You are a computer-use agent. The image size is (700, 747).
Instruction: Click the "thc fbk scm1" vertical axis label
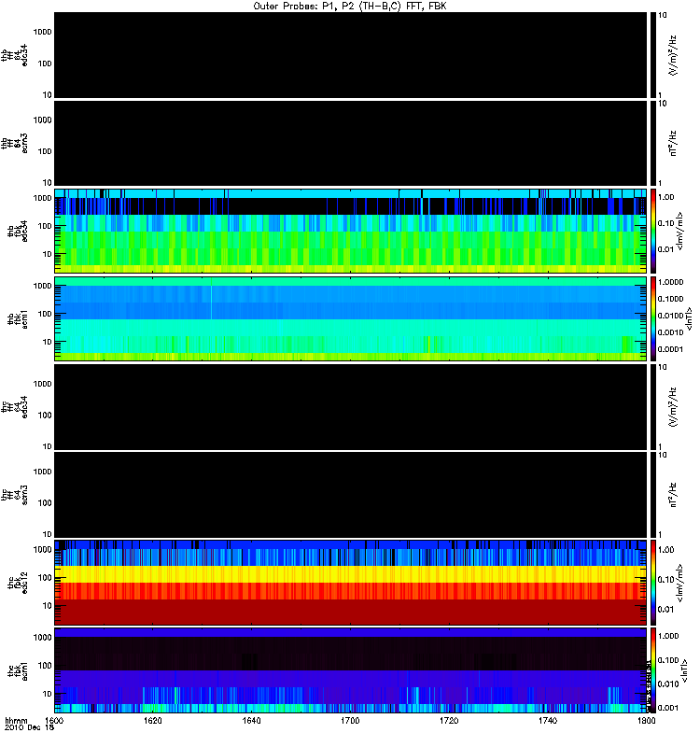[x=17, y=670]
